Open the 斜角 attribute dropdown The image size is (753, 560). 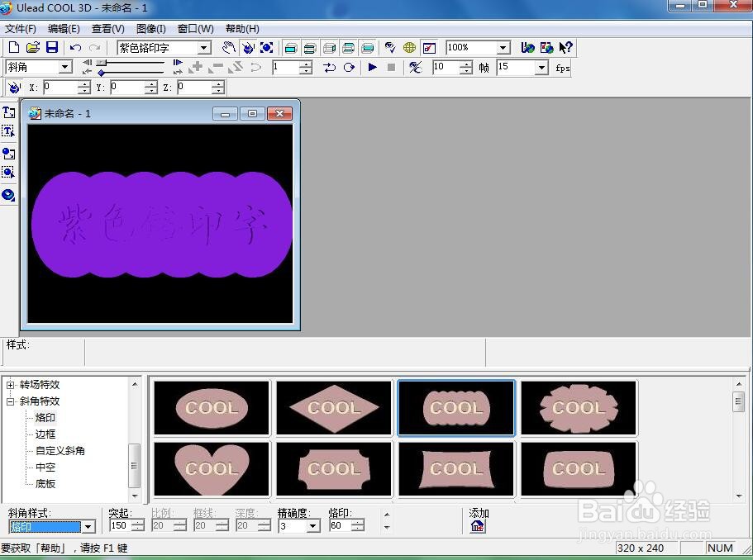click(66, 67)
